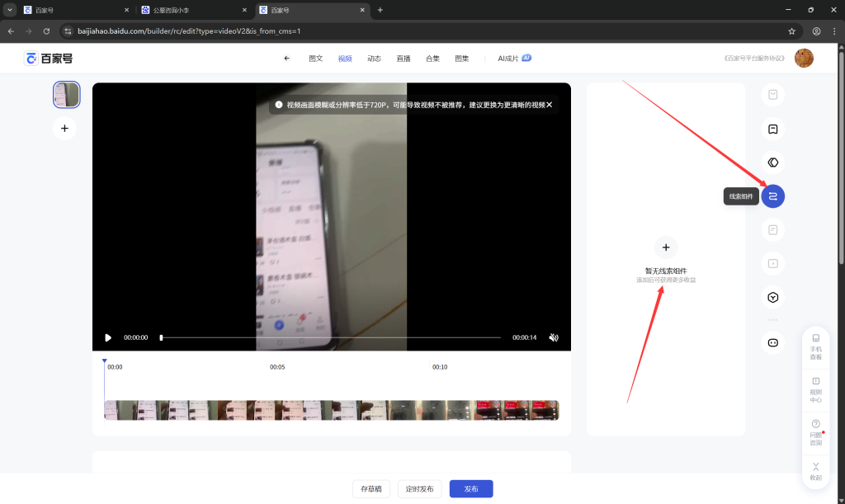Viewport: 845px width, 504px height.
Task: Unmute the video with the speaker icon
Action: coord(554,337)
